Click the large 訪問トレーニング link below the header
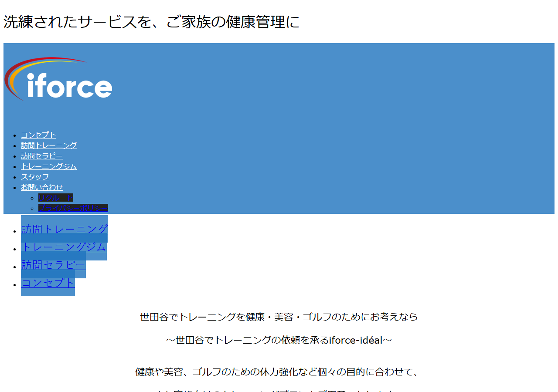The image size is (558, 392). pos(65,229)
